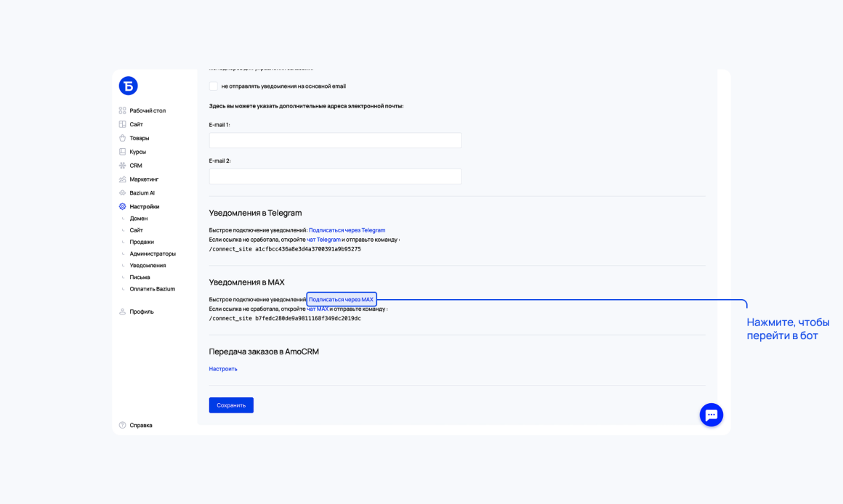This screenshot has height=504, width=843.
Task: Open Сайт subsection under Настройки
Action: point(136,230)
